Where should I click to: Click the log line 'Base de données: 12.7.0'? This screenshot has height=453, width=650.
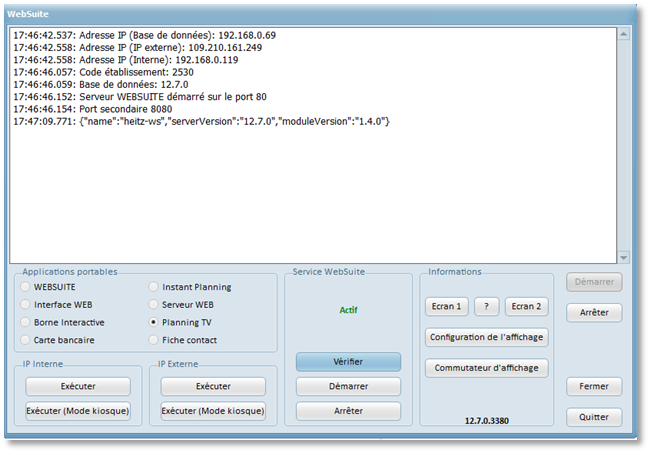pos(101,85)
